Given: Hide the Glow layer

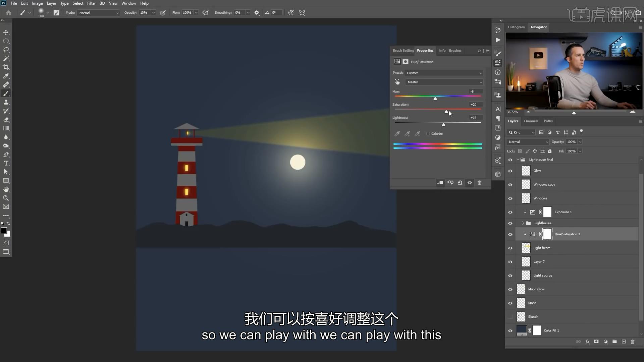Looking at the screenshot, I should click(511, 171).
